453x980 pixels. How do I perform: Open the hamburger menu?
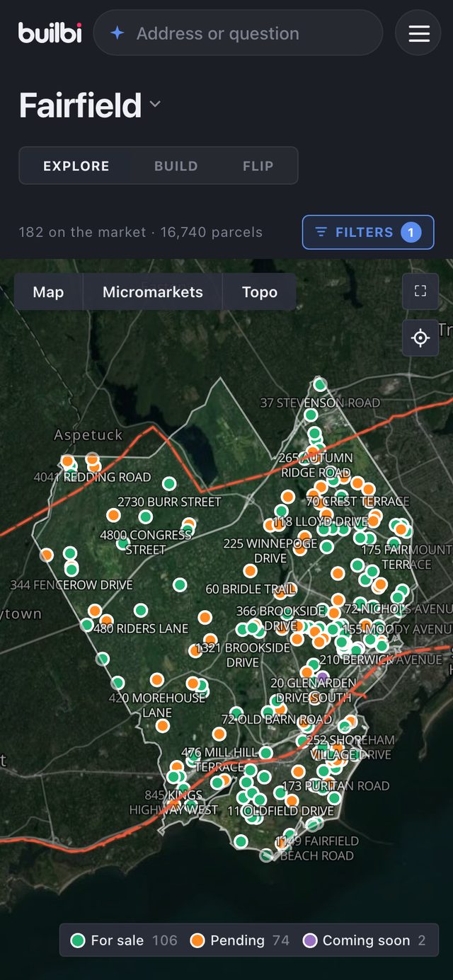[419, 33]
